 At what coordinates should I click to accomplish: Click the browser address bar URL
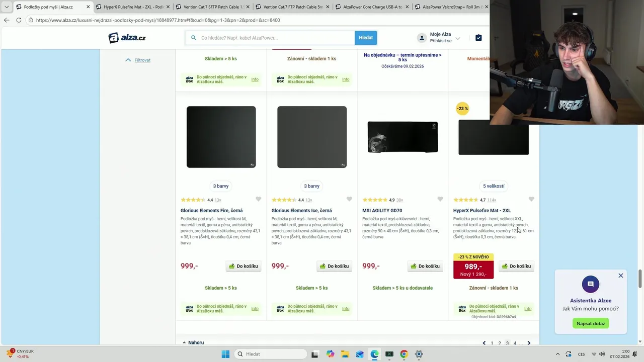[158, 20]
